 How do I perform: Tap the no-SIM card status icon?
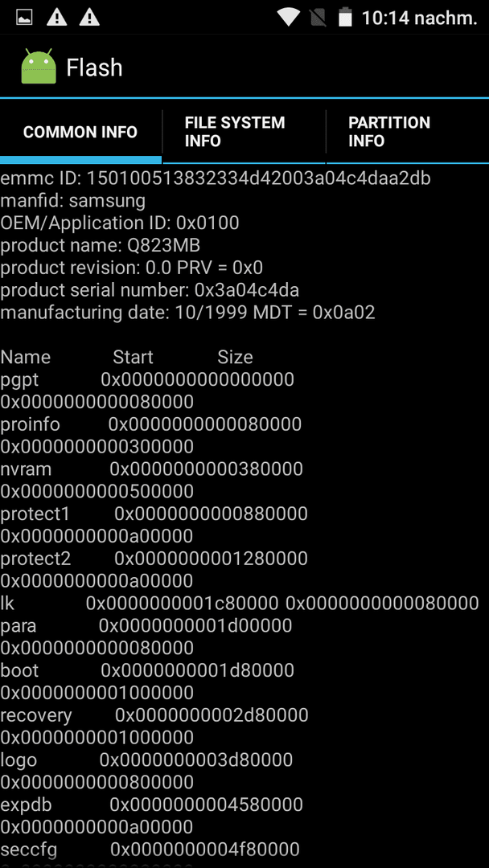click(x=318, y=17)
